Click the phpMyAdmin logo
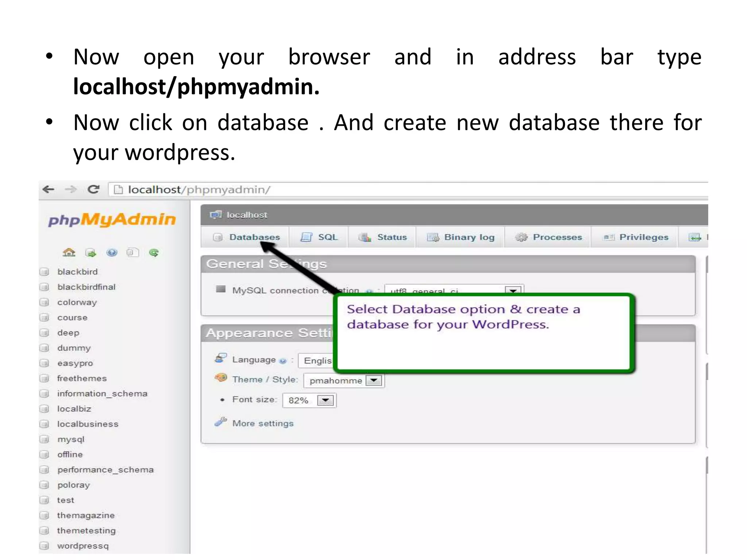747x560 pixels. click(x=112, y=219)
